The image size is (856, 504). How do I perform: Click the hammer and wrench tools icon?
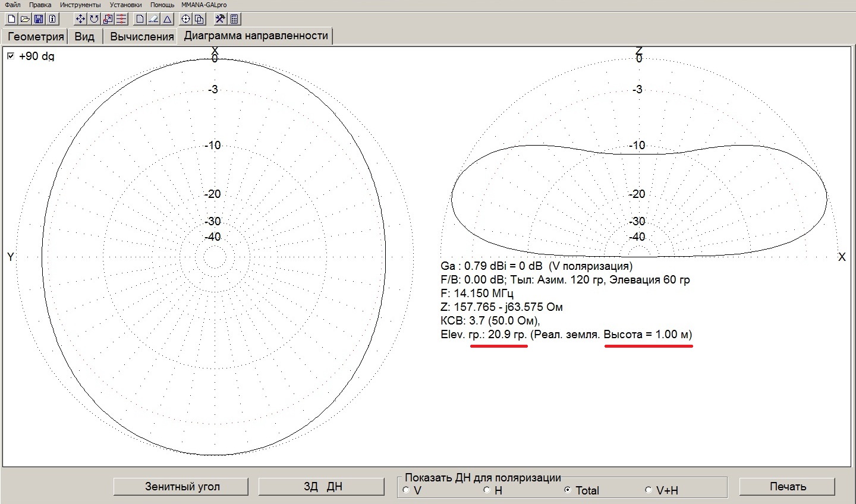coord(220,19)
